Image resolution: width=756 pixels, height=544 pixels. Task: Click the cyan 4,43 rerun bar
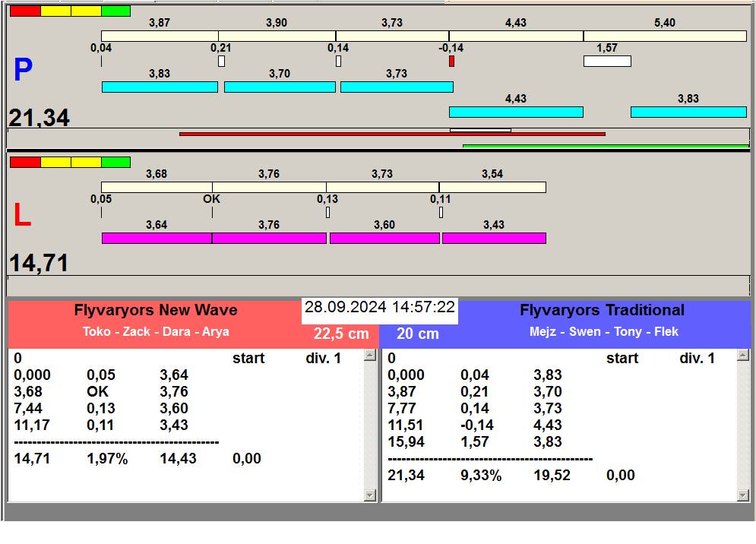[516, 112]
